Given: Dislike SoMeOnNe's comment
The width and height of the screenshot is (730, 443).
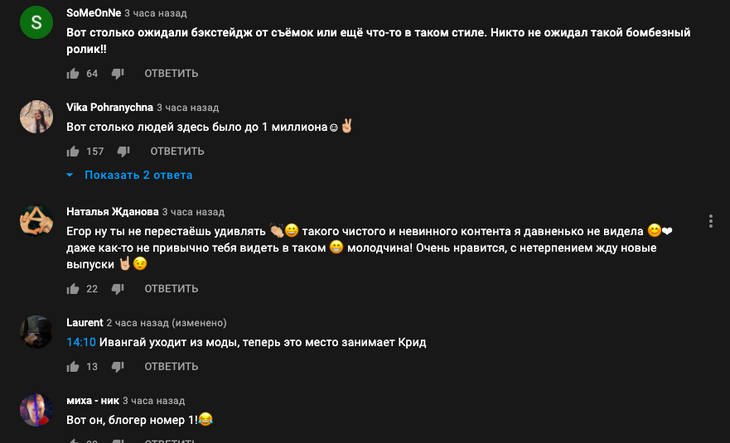Looking at the screenshot, I should click(x=118, y=74).
